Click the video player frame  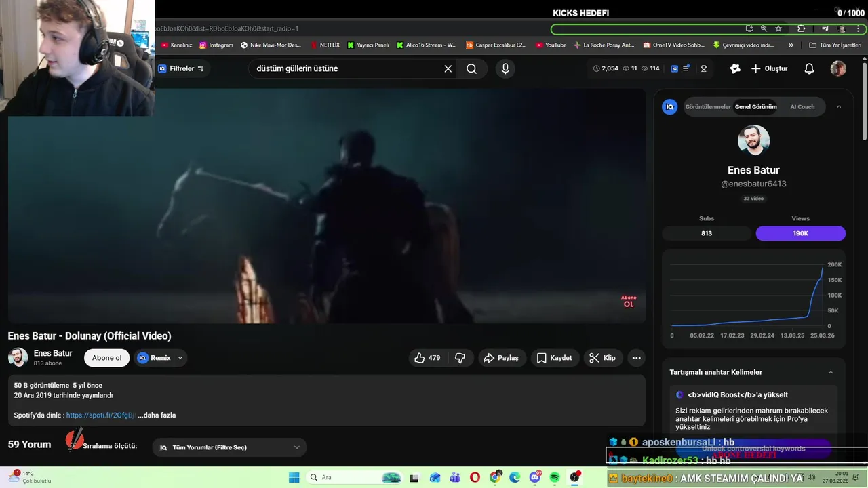tap(326, 206)
